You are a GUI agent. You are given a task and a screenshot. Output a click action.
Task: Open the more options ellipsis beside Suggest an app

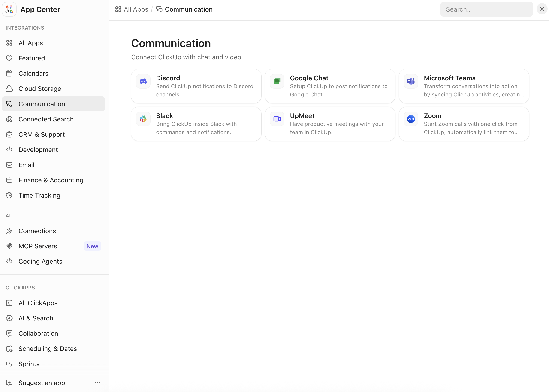[x=97, y=383]
